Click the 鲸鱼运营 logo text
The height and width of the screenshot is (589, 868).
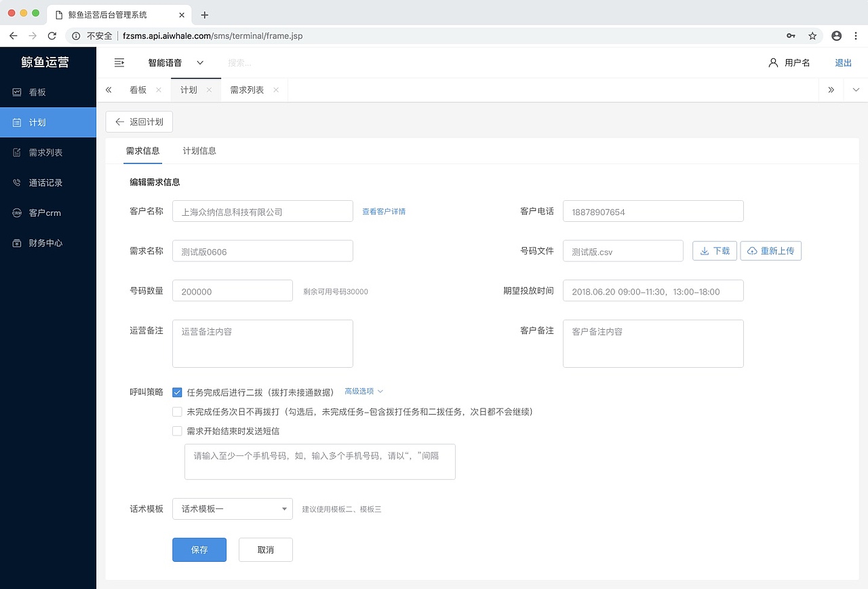tap(45, 62)
